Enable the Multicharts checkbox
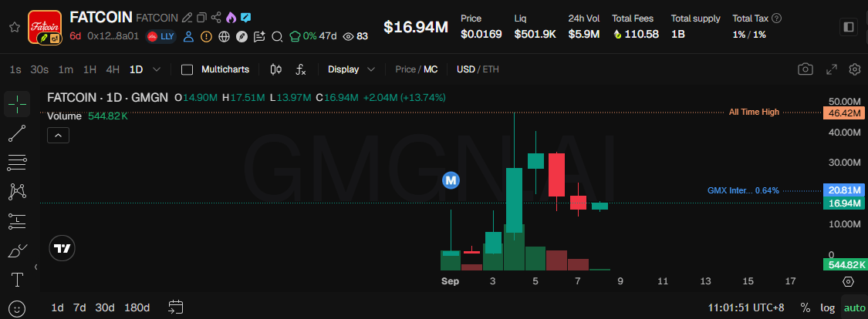This screenshot has width=868, height=319. (187, 69)
